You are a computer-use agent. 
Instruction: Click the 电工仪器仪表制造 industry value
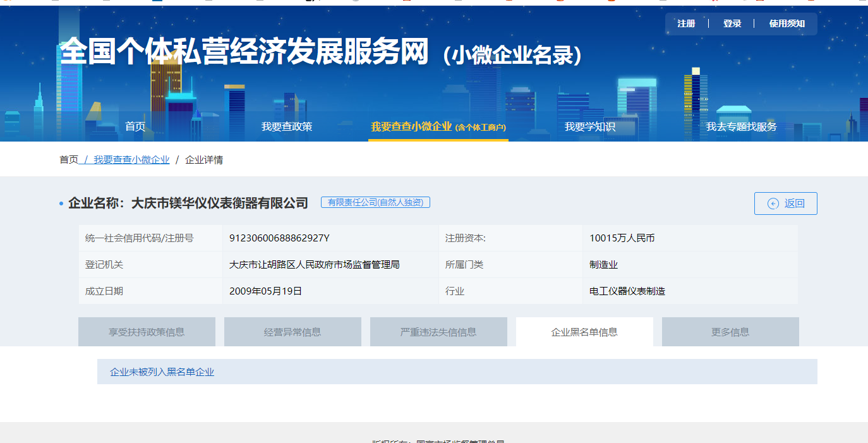click(x=627, y=291)
